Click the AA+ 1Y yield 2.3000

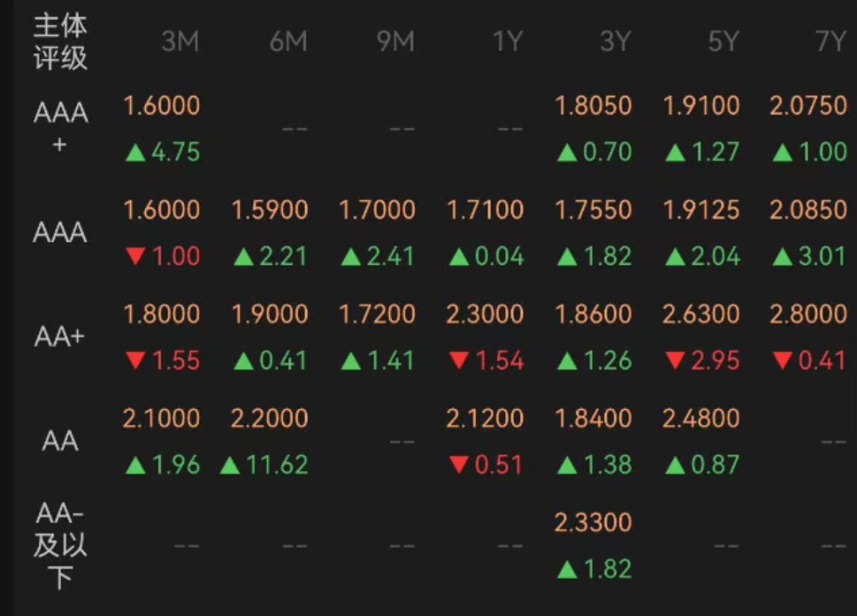point(485,314)
